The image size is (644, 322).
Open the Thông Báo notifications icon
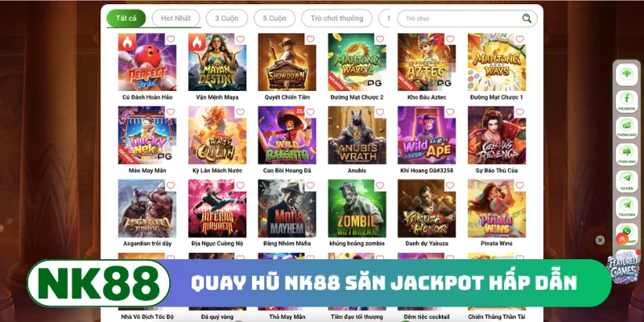(626, 127)
